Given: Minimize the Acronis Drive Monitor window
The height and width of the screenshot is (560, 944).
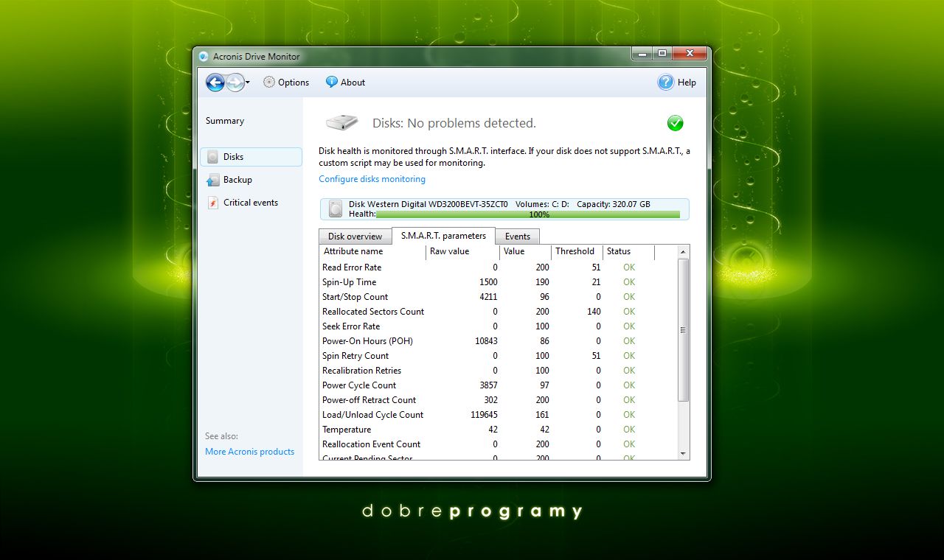Looking at the screenshot, I should coord(642,53).
